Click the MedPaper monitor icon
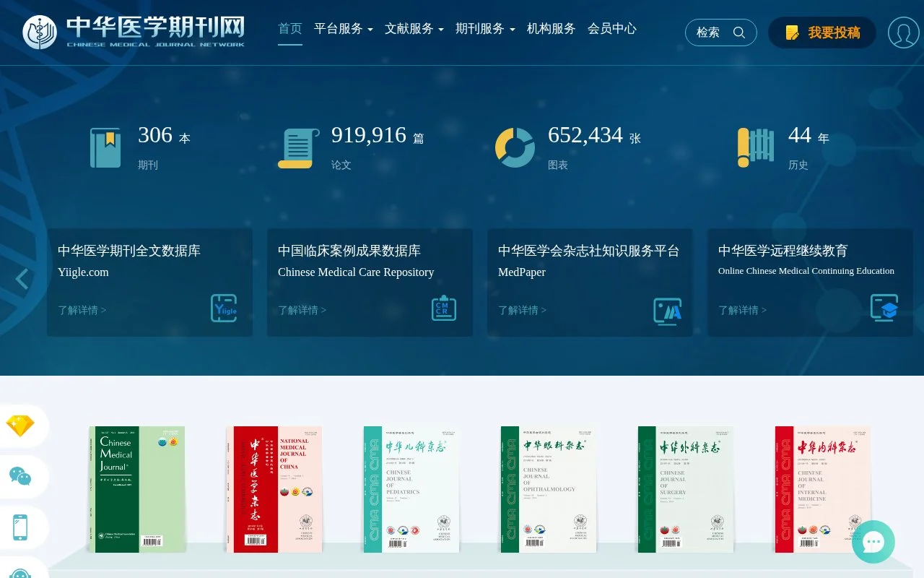This screenshot has height=578, width=924. pos(668,311)
